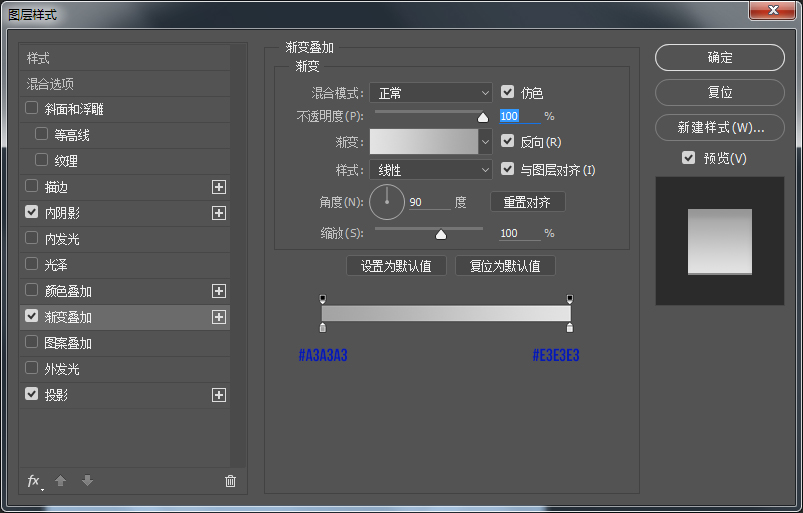Screen dimensions: 803x513
Task: Open the 样式 dropdown showing 线性
Action: [x=431, y=170]
